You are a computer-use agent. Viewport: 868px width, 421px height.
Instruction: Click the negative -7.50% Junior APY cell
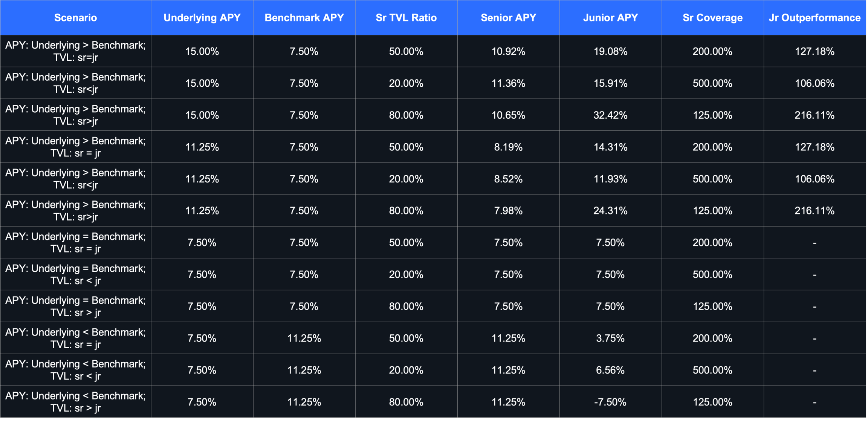[610, 402]
